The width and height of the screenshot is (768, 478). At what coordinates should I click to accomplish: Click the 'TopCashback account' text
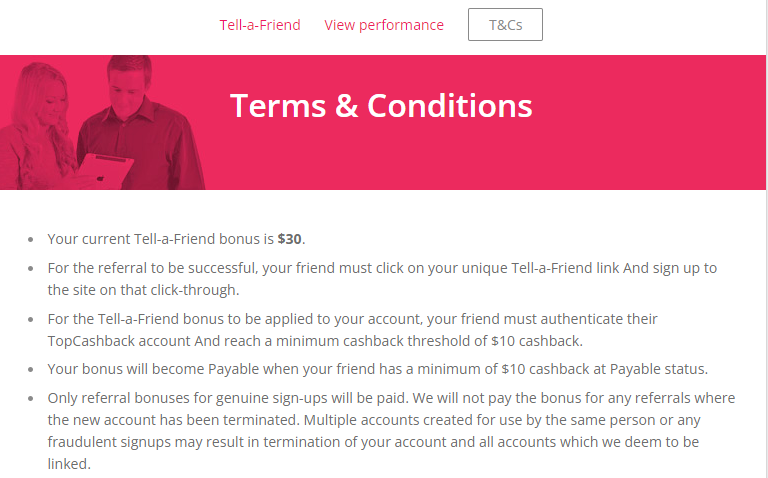(x=119, y=341)
